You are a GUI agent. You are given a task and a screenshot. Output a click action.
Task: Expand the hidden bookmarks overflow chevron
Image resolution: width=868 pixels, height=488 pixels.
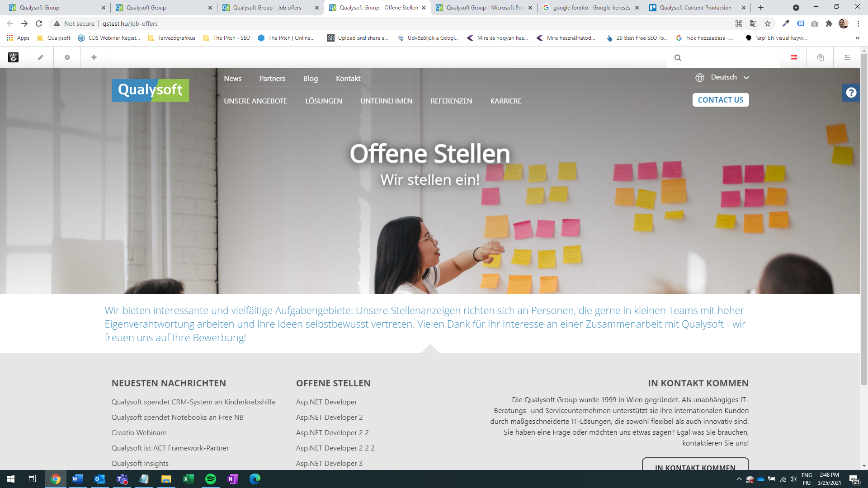tap(857, 38)
